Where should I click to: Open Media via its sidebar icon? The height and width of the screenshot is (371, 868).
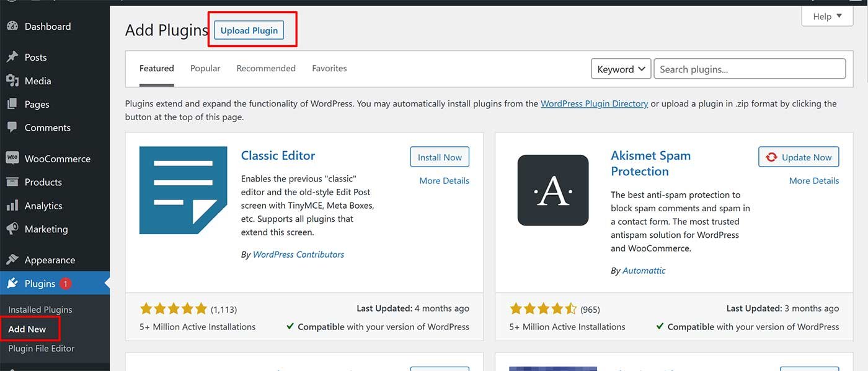[12, 81]
